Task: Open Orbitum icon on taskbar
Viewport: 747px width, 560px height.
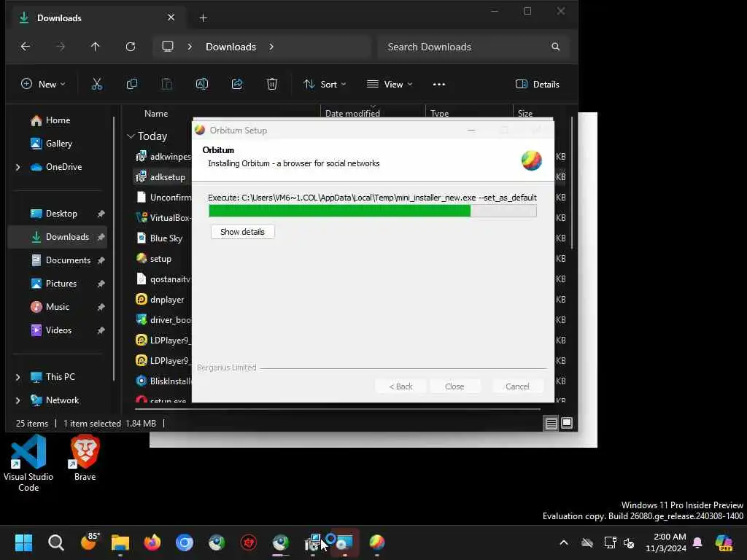Action: pyautogui.click(x=377, y=542)
